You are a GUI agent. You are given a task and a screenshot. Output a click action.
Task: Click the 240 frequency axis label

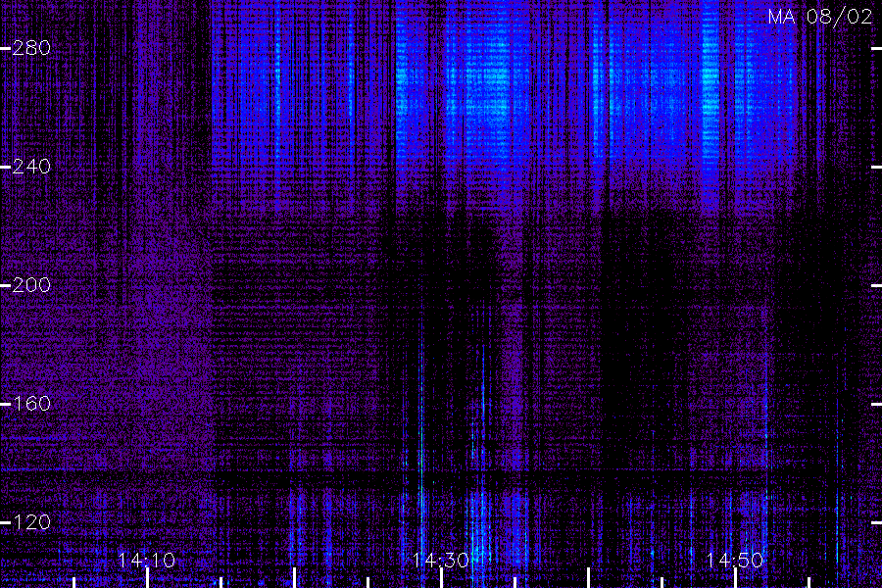[31, 167]
